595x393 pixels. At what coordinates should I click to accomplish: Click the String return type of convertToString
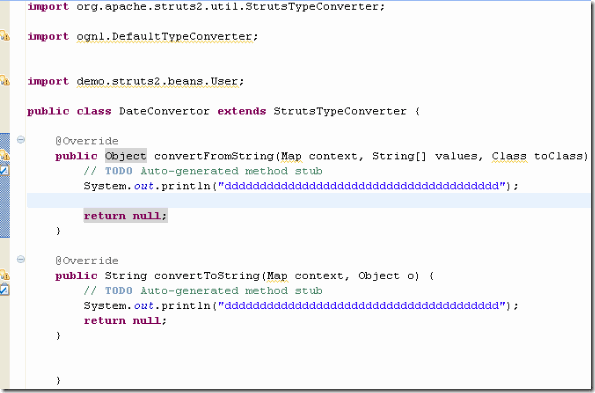pos(126,276)
